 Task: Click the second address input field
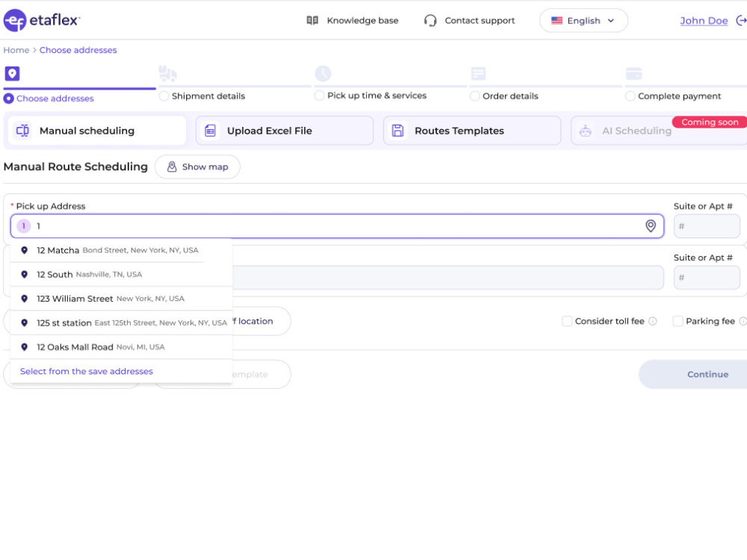[447, 278]
